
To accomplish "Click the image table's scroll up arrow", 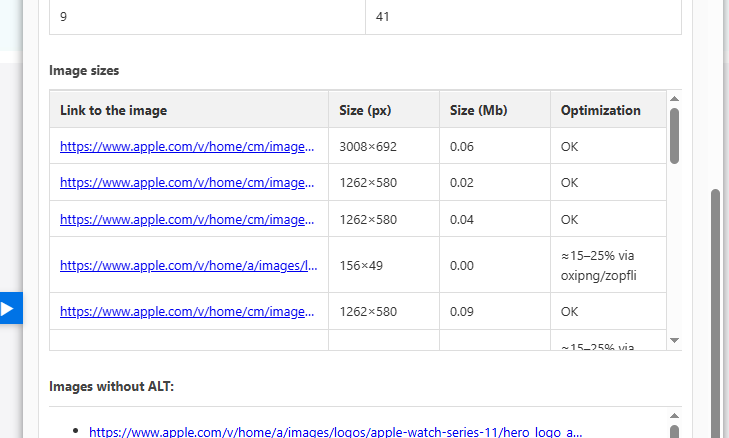I will pyautogui.click(x=674, y=98).
